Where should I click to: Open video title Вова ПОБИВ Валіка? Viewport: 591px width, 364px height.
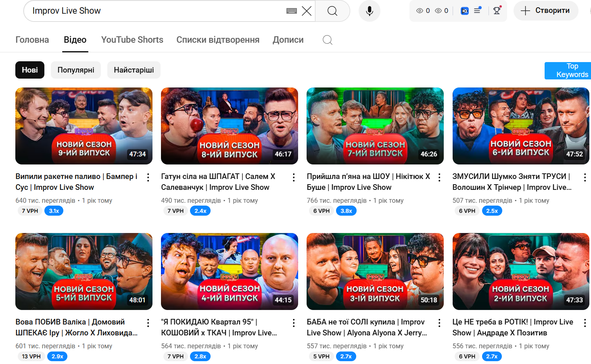pos(77,327)
